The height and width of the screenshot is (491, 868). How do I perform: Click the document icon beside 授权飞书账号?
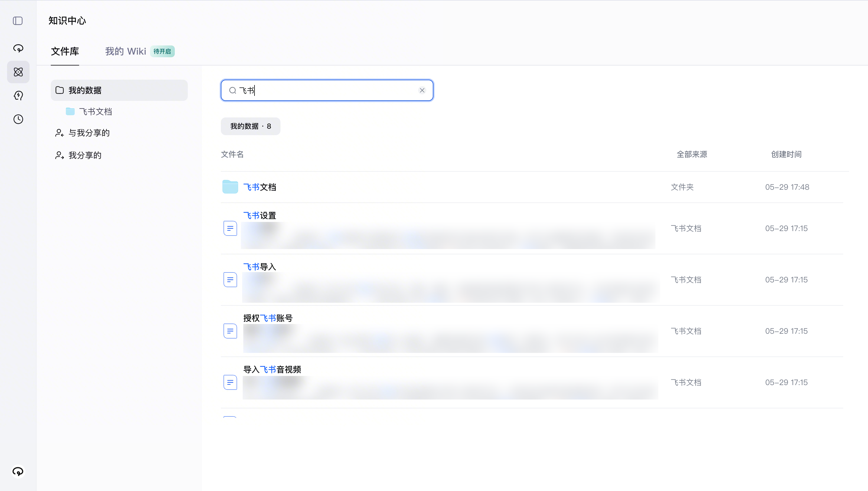click(x=230, y=331)
